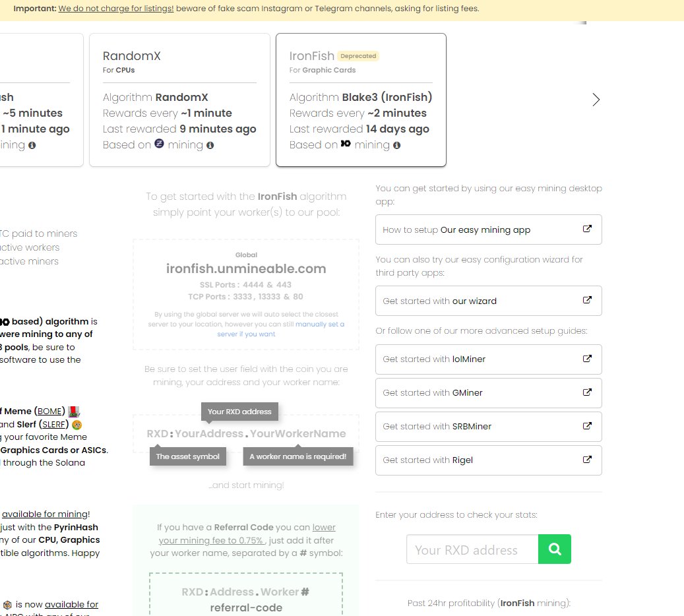The width and height of the screenshot is (684, 616).
Task: Click 'RXD:Address.Worker#' referral example text
Action: pos(245,592)
